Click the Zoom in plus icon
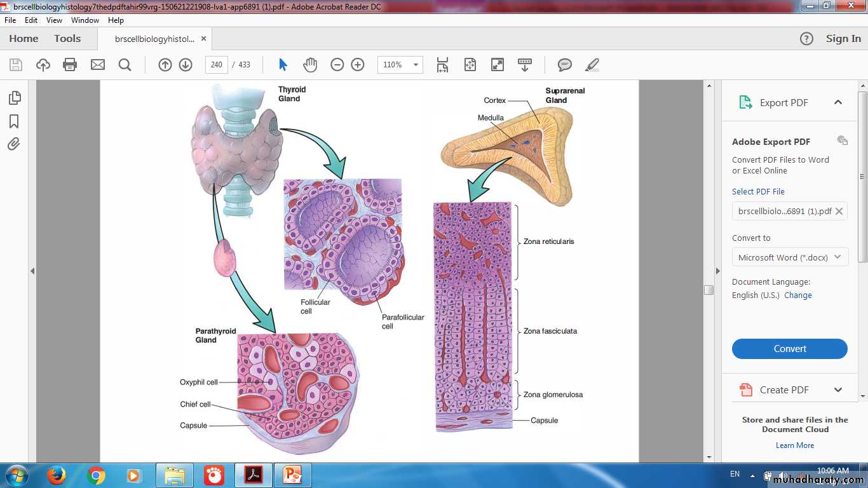The width and height of the screenshot is (868, 488). (x=358, y=65)
